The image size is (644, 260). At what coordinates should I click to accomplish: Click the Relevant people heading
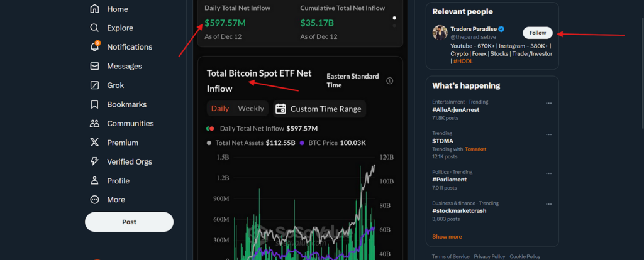pyautogui.click(x=462, y=11)
